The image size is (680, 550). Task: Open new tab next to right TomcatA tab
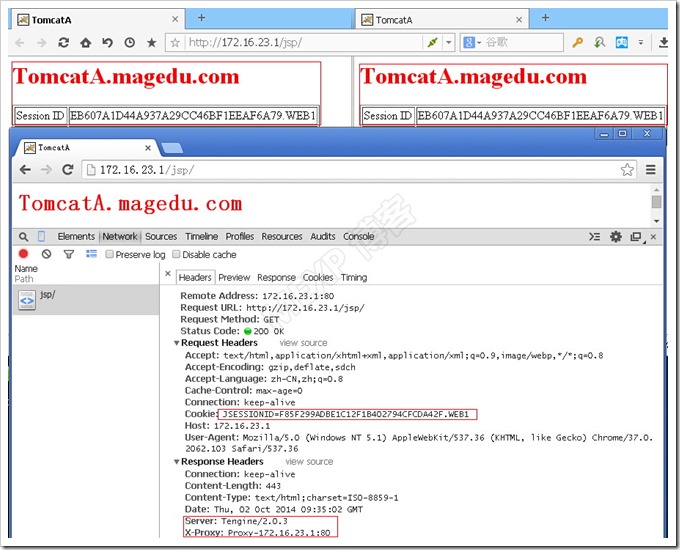[x=546, y=18]
